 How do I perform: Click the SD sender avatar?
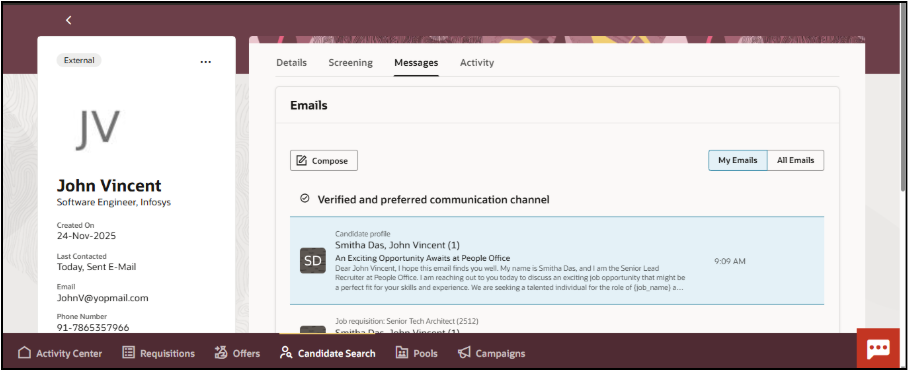[x=312, y=261]
